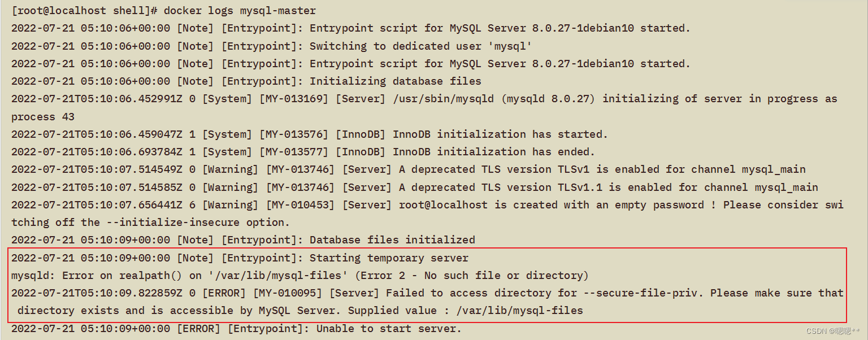Click the 'InnoDB initialization has started' line
The height and width of the screenshot is (340, 868).
[x=500, y=134]
